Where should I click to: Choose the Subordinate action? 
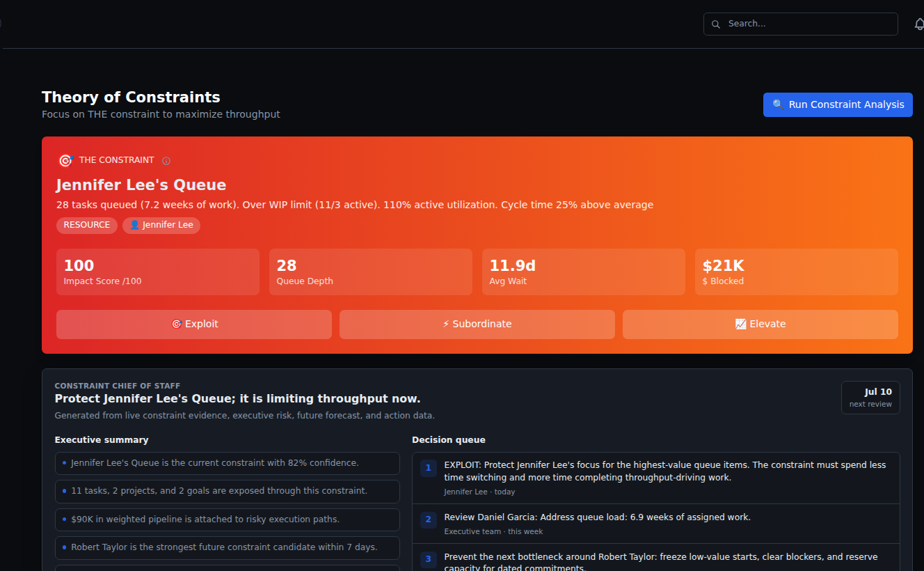pyautogui.click(x=477, y=324)
